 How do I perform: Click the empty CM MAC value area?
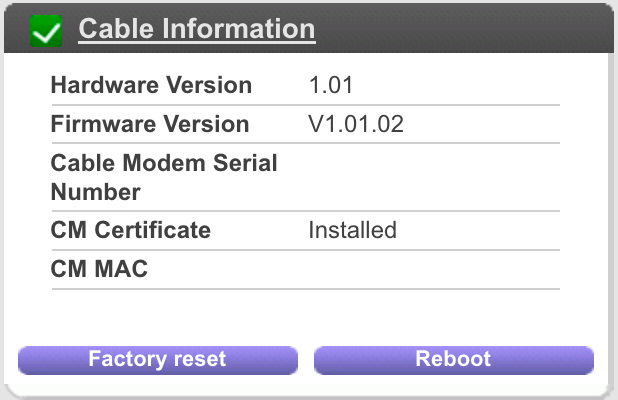[434, 269]
